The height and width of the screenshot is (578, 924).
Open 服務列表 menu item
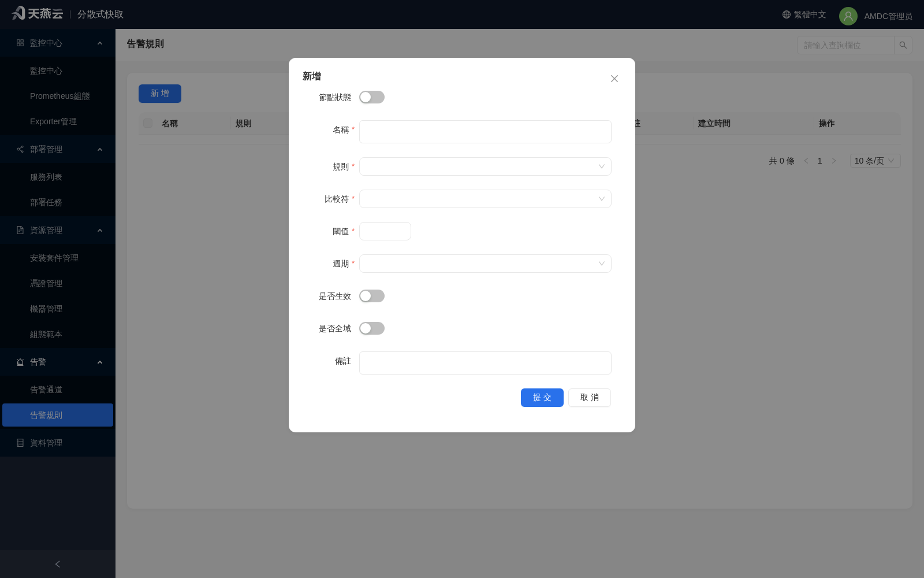pos(58,177)
